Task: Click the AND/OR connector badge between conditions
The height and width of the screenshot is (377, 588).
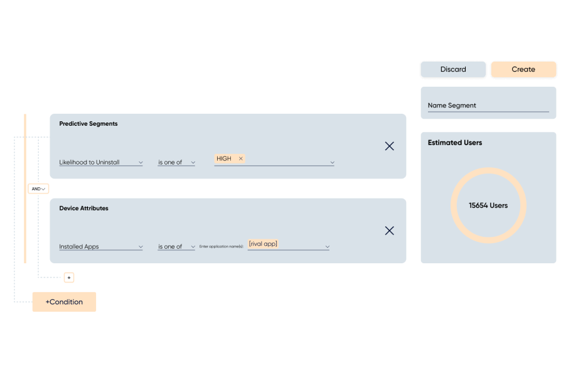Action: (x=38, y=187)
